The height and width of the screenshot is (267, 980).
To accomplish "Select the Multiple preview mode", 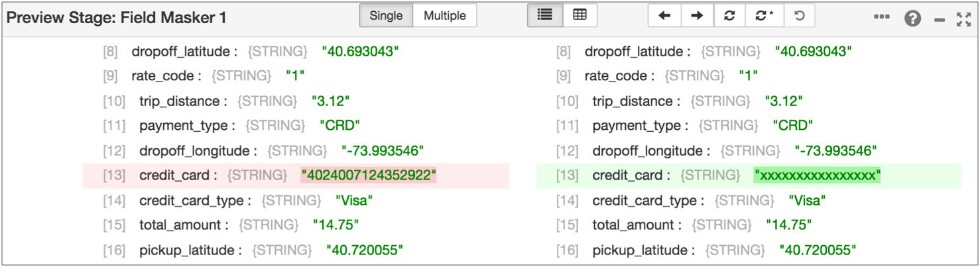I will 444,16.
